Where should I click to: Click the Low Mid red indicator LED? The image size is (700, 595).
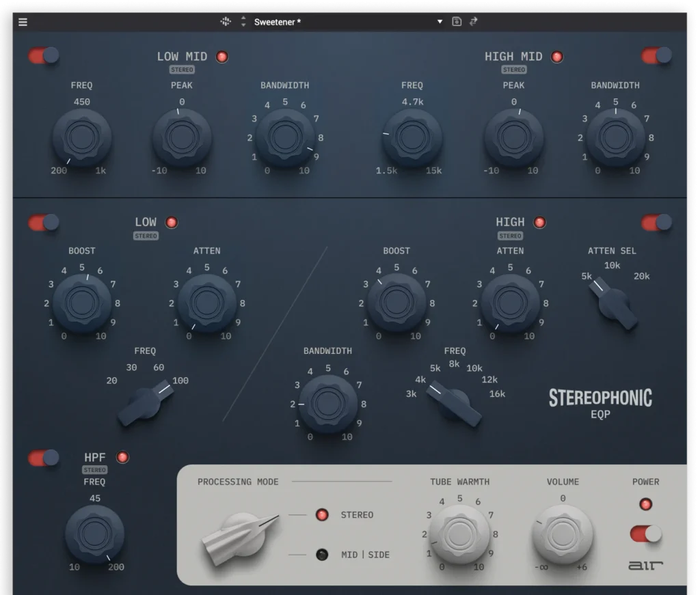point(222,57)
